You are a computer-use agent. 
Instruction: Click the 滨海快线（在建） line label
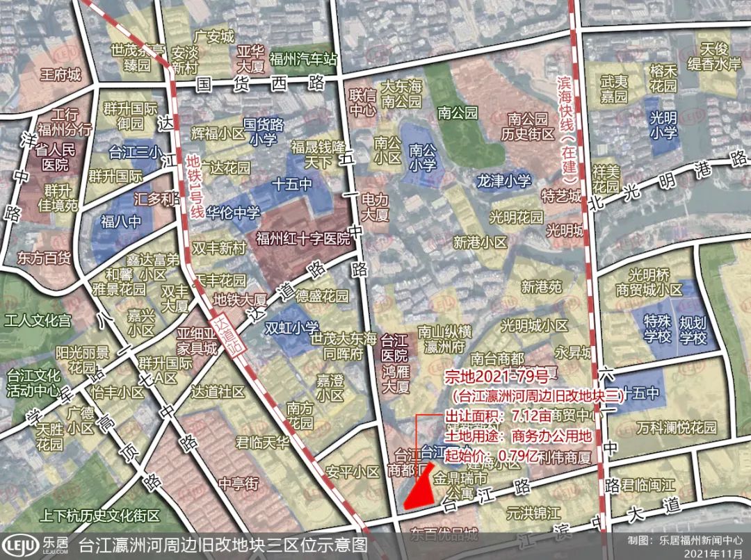(x=566, y=130)
